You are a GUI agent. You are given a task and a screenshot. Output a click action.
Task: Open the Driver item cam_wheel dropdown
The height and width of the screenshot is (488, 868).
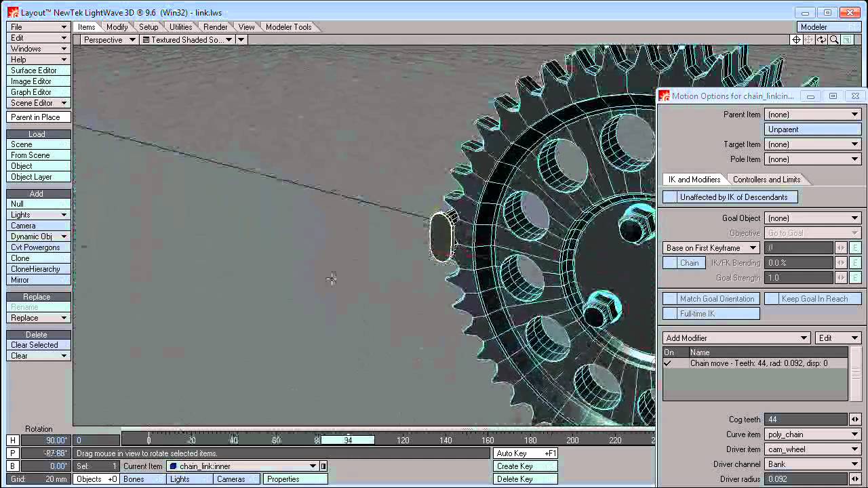[x=813, y=449]
